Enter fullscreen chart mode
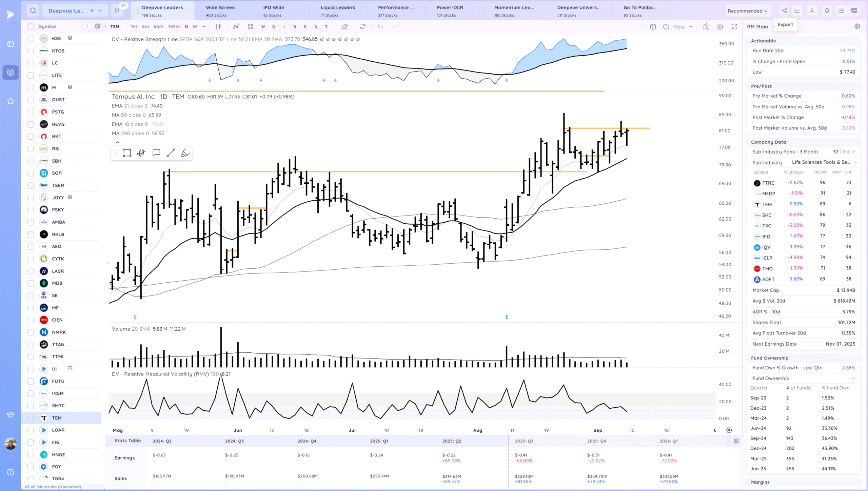868x491 pixels. pos(734,26)
